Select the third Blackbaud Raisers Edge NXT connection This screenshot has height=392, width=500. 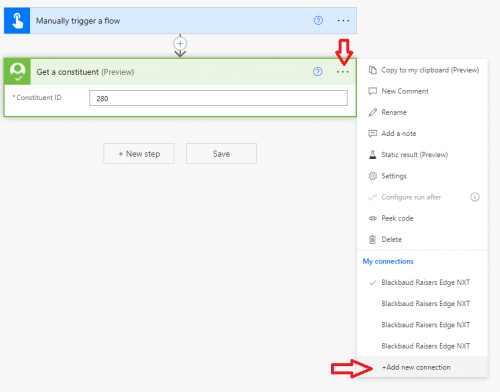click(x=422, y=325)
